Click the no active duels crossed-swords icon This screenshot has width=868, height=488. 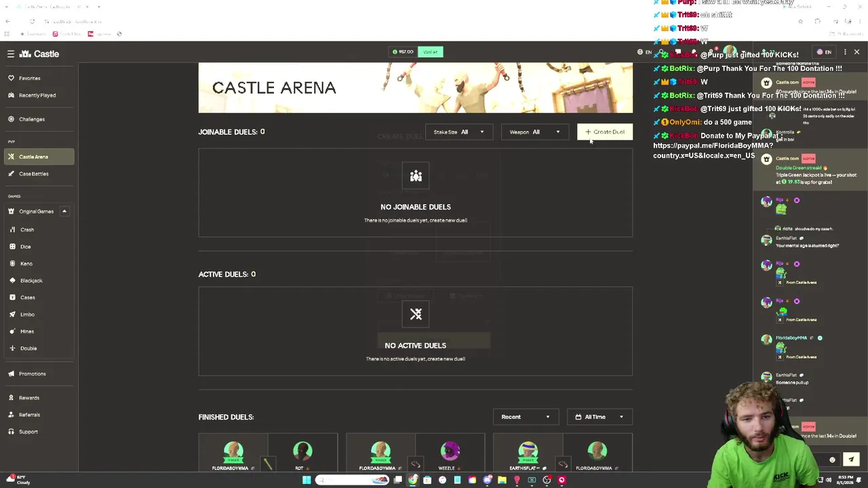(416, 314)
